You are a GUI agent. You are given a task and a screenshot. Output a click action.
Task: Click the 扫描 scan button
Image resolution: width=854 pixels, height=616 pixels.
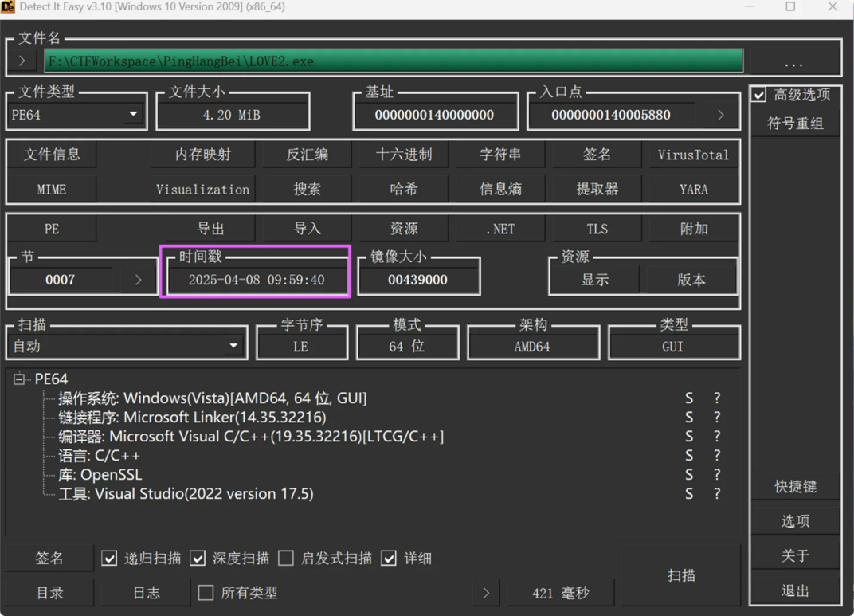pyautogui.click(x=681, y=575)
